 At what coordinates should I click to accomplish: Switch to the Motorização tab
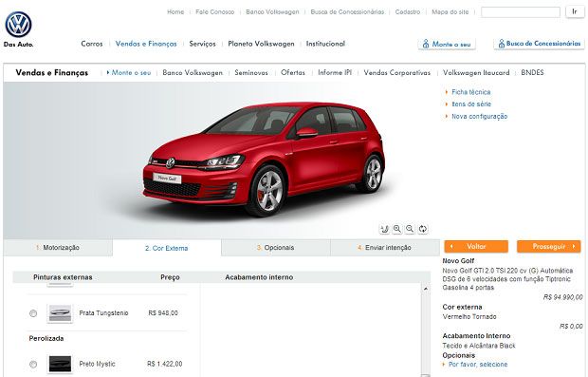(x=58, y=248)
